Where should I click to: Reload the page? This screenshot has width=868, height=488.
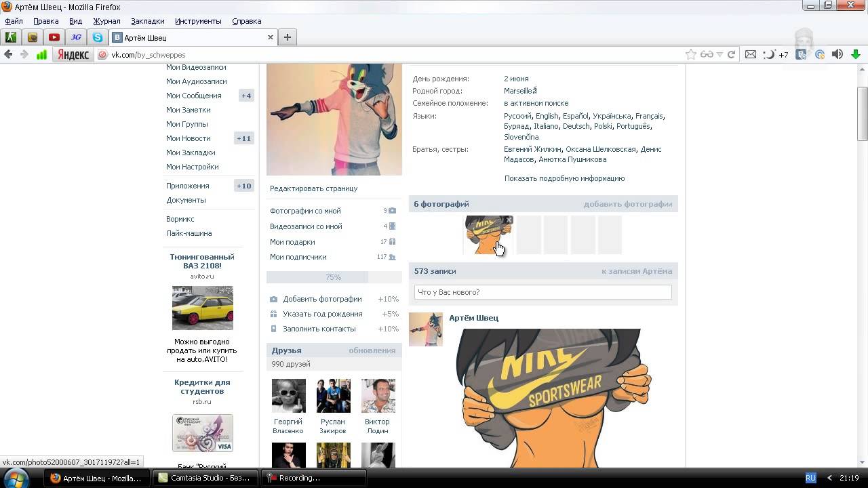[731, 55]
